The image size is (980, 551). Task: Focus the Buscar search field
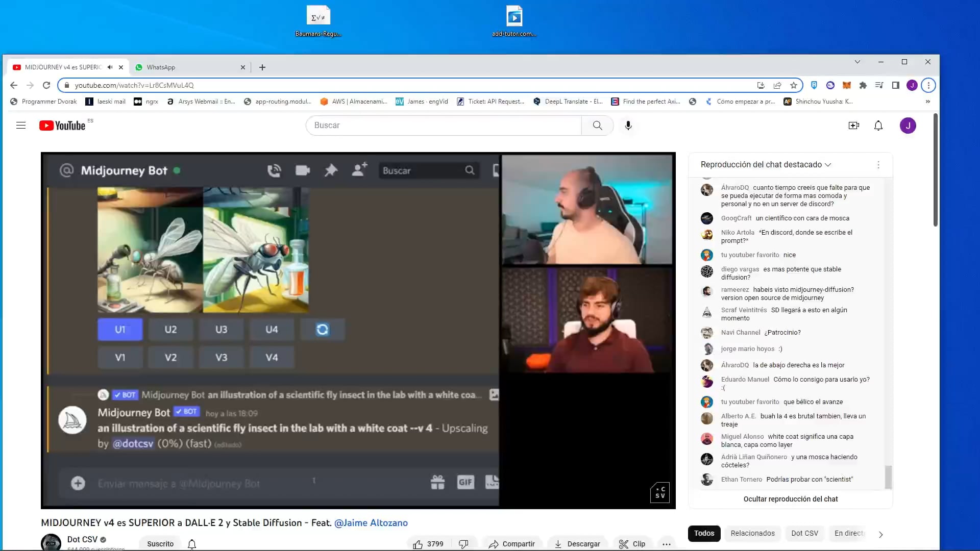(443, 126)
